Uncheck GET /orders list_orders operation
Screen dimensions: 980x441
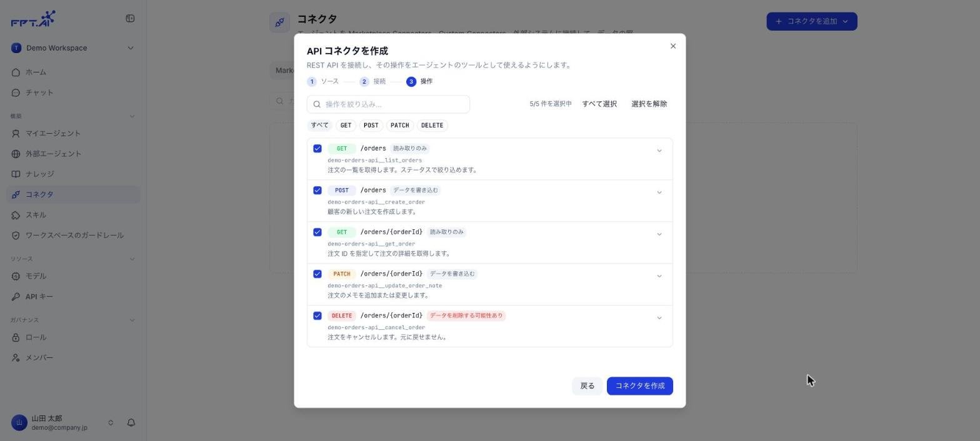click(x=317, y=149)
